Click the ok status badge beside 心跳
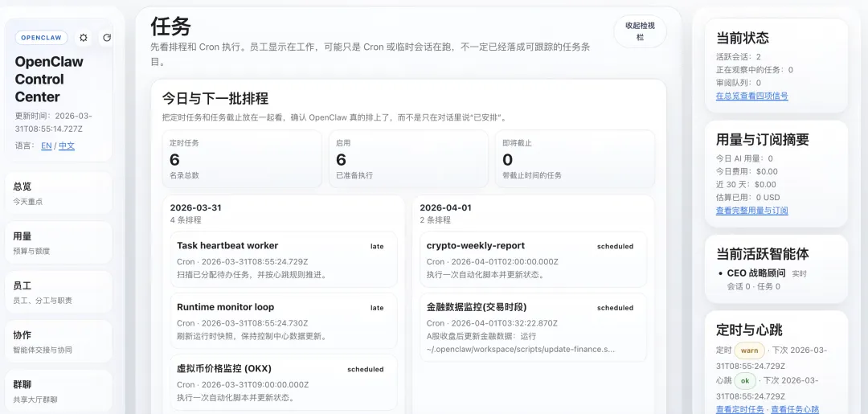 (745, 381)
